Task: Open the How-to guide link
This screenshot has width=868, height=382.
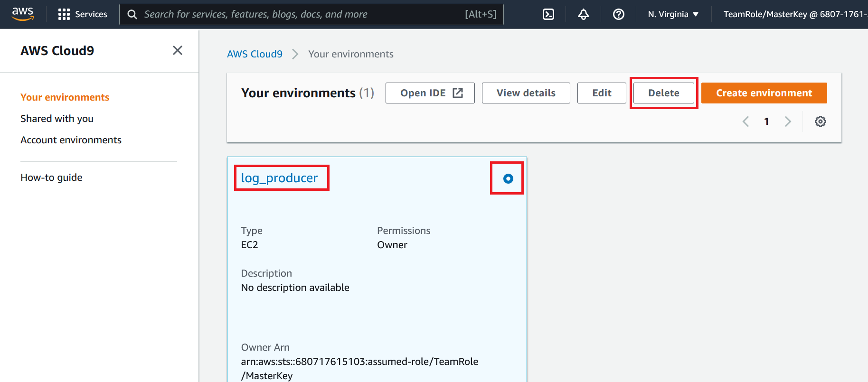Action: pyautogui.click(x=51, y=177)
